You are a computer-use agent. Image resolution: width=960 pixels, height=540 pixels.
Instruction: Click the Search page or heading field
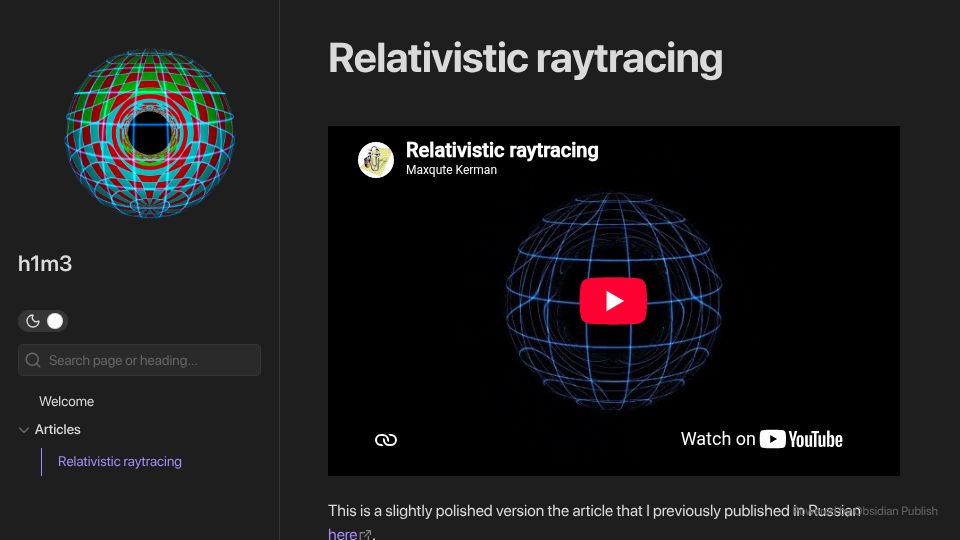[x=139, y=360]
